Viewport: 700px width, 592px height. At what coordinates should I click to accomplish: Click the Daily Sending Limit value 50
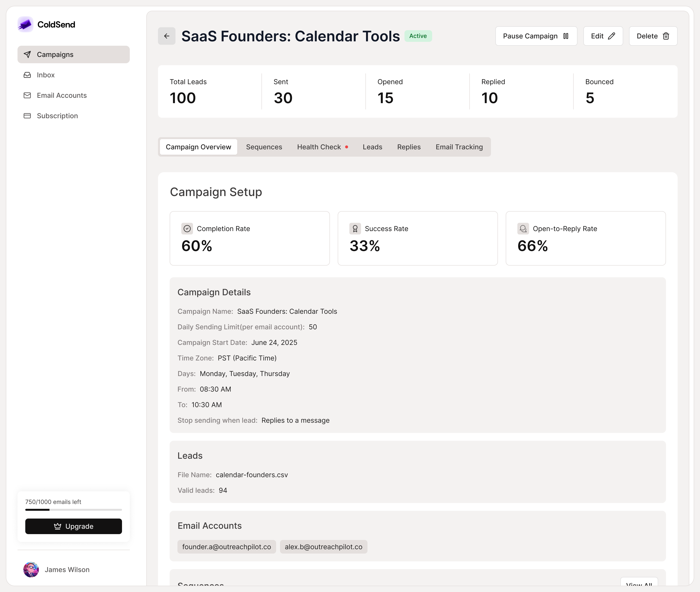click(x=313, y=327)
